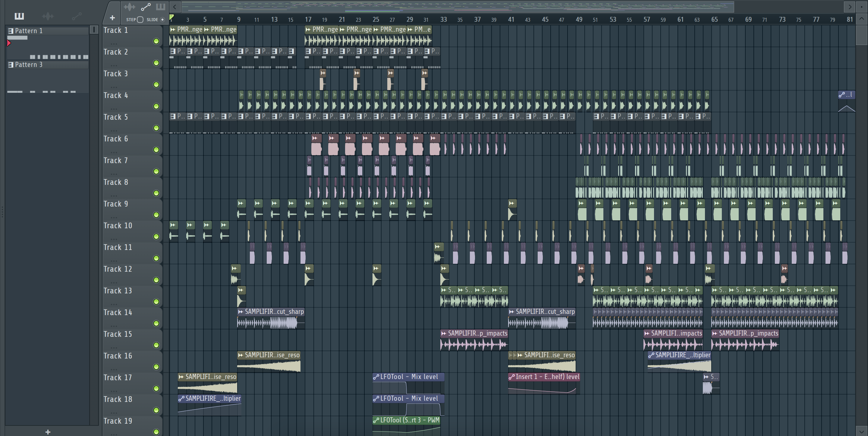Click the horizontal song overview scrollbar
This screenshot has height=436, width=868.
click(458, 6)
